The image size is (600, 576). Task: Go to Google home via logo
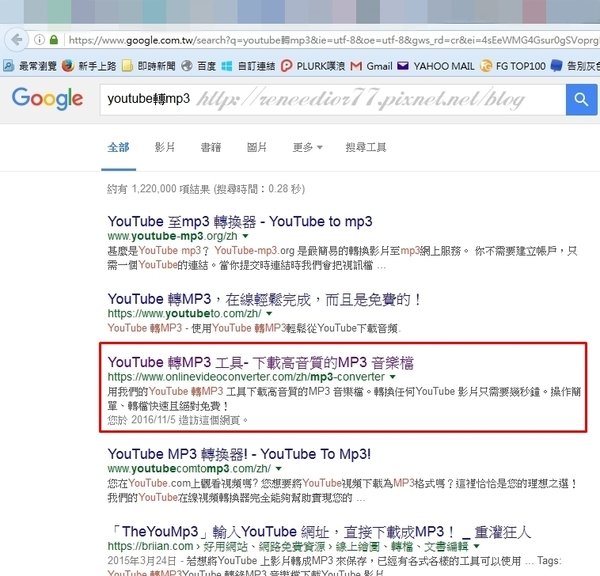point(47,98)
